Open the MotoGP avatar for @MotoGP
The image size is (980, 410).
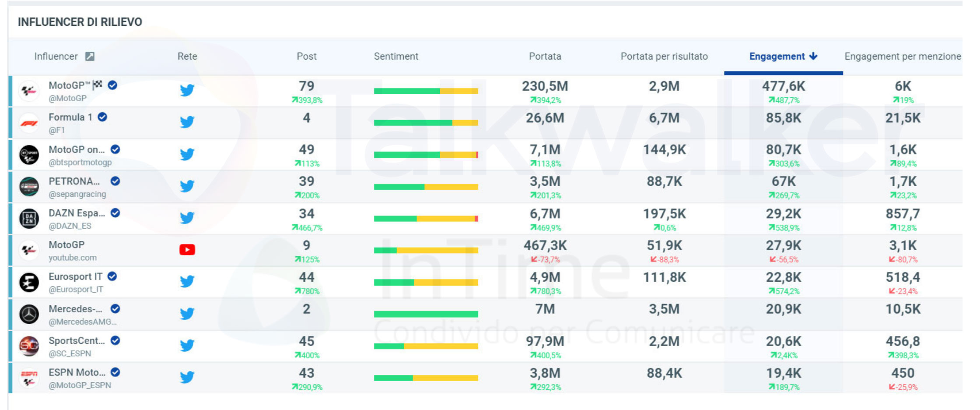29,91
